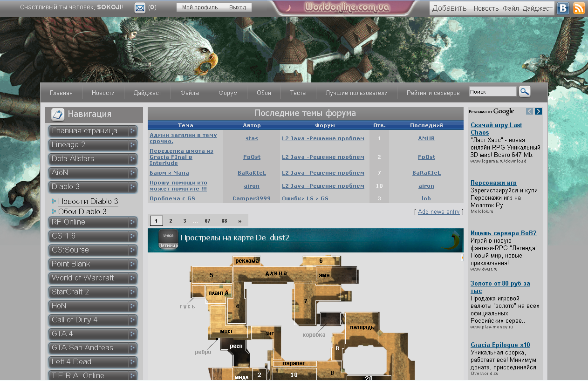Image resolution: width=588 pixels, height=381 pixels.
Task: Click the Навигация panel pencil icon
Action: coord(58,114)
